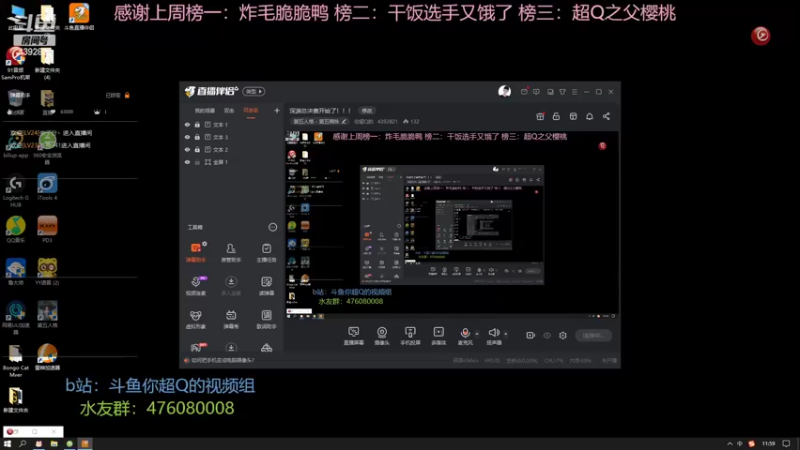Image resolution: width=800 pixels, height=450 pixels.
Task: Expand the system tray hidden icons arrow
Action: (x=730, y=444)
